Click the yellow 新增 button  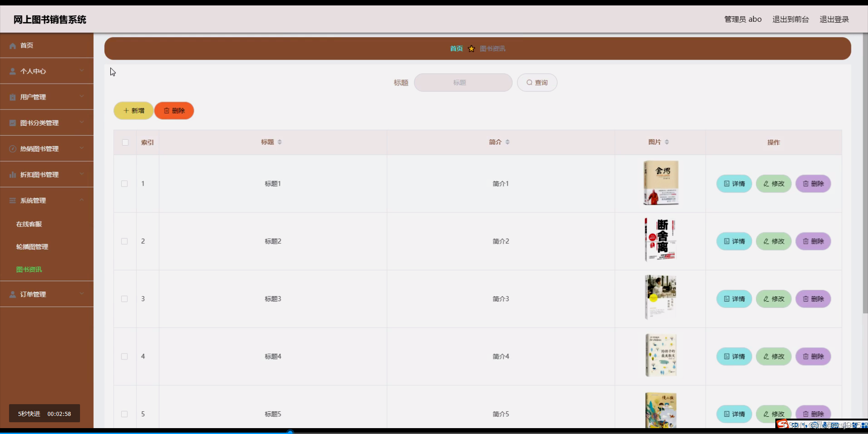point(133,111)
